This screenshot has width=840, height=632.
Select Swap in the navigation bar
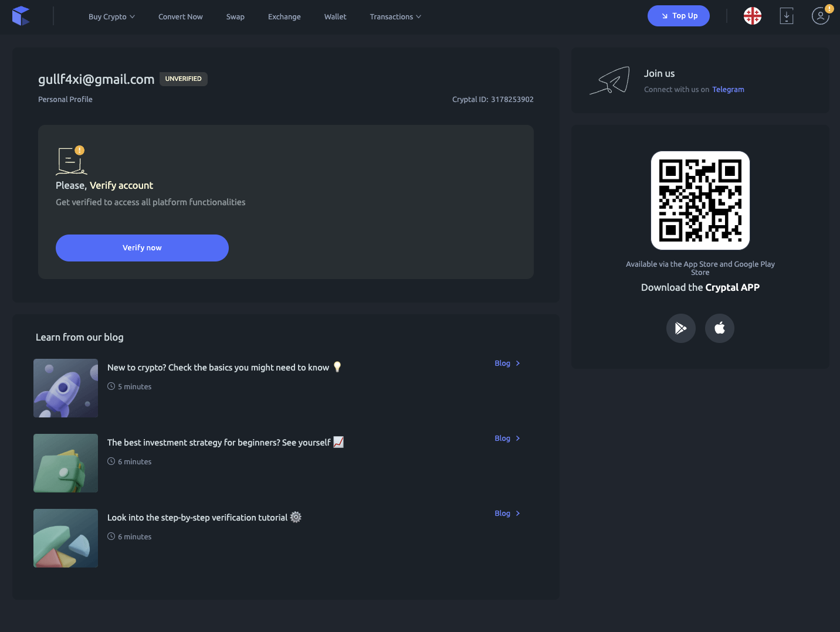(x=235, y=16)
